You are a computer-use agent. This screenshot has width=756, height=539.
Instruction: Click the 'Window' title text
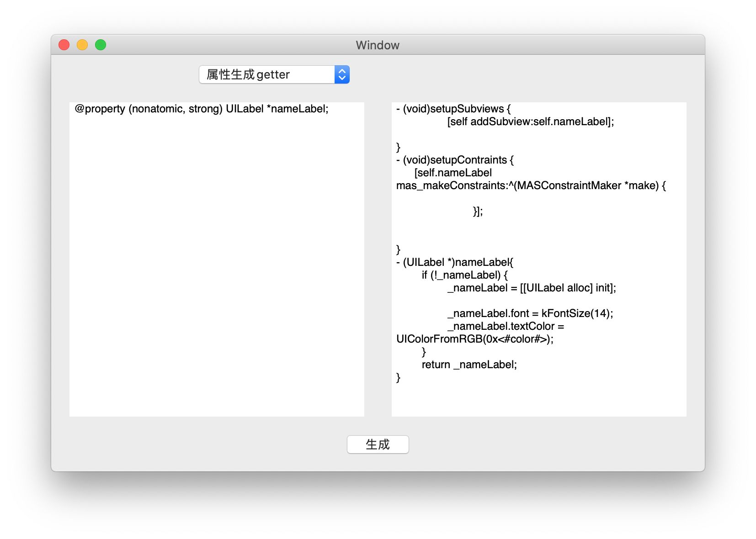tap(378, 45)
